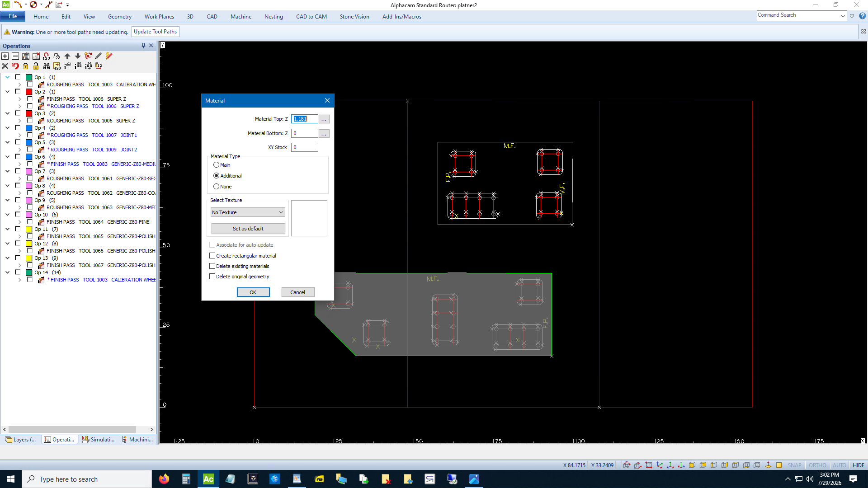
Task: Click the delete X icon in Operations toolbar
Action: (x=5, y=66)
